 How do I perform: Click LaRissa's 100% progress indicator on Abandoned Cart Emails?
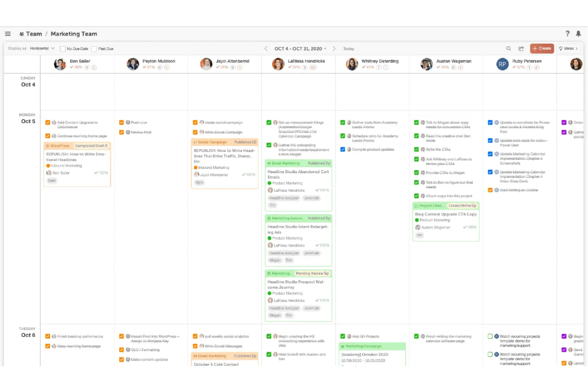(x=322, y=190)
